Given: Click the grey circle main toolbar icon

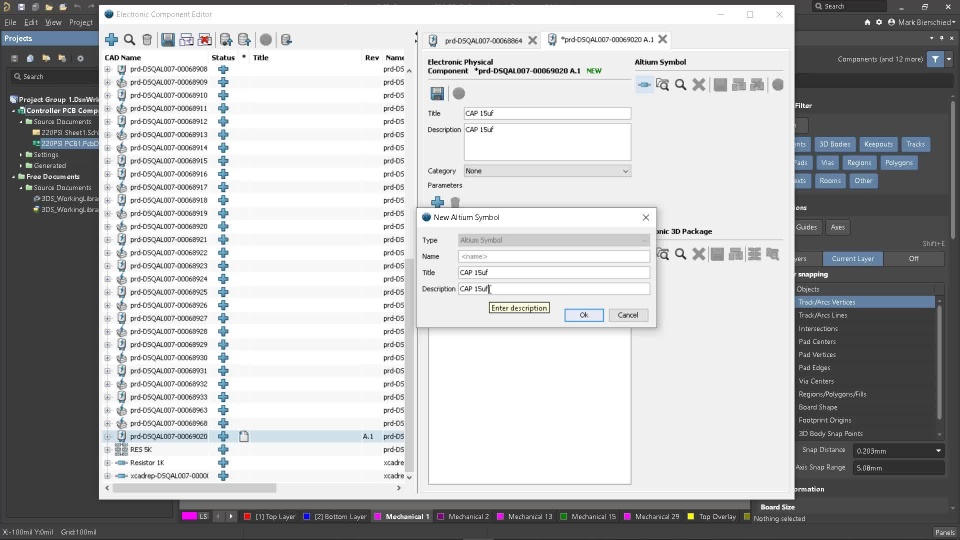Looking at the screenshot, I should 266,40.
